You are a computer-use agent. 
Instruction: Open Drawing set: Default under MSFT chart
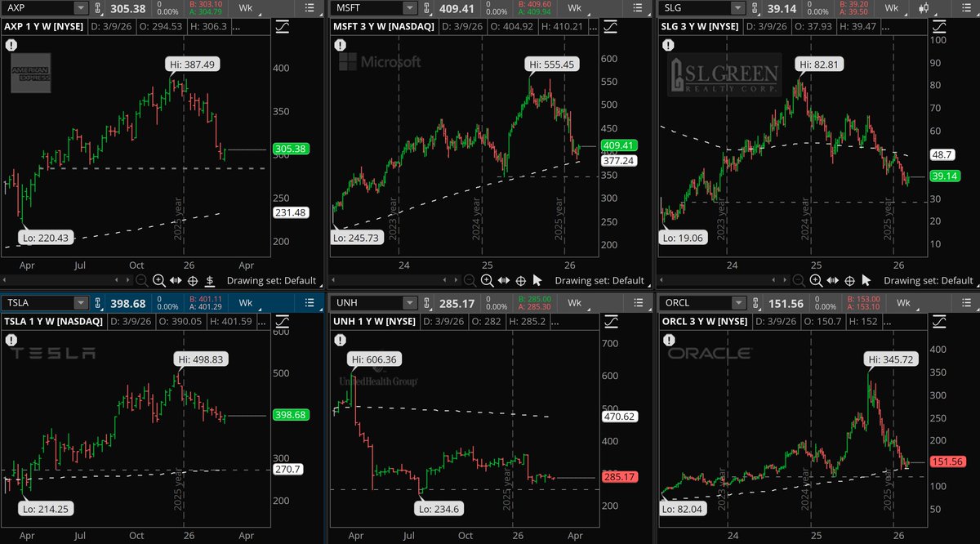tap(600, 280)
